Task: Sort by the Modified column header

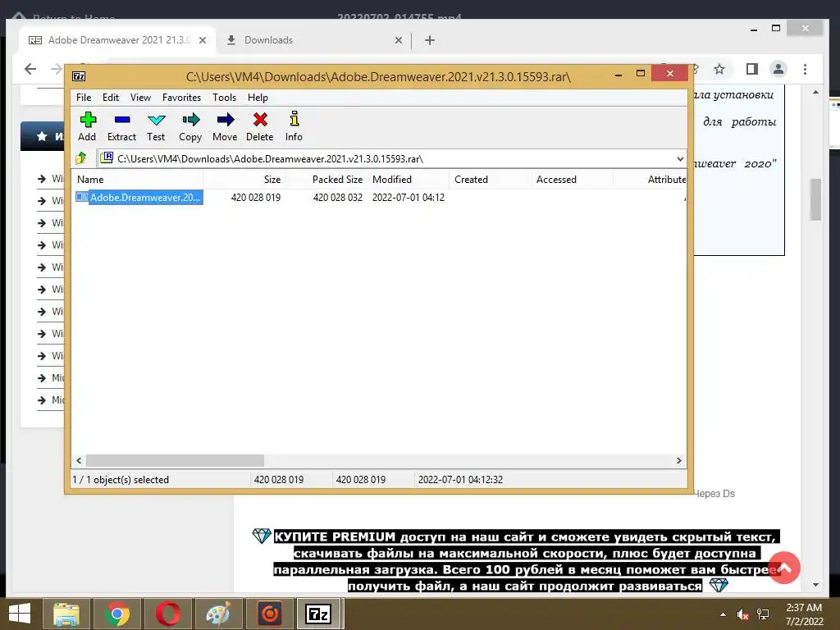Action: [409, 180]
